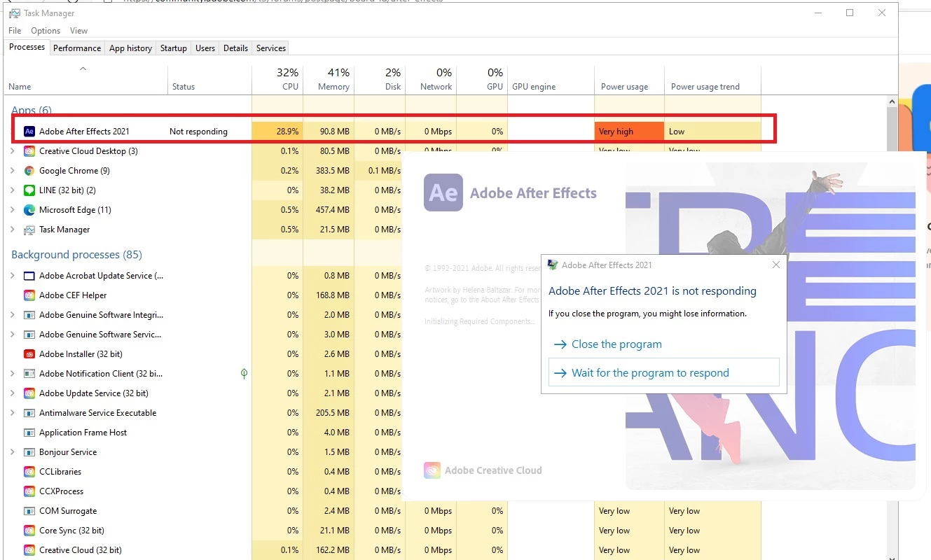Screen dimensions: 931x560
Task: Expand the Creative Cloud Desktop (3) group
Action: point(13,151)
